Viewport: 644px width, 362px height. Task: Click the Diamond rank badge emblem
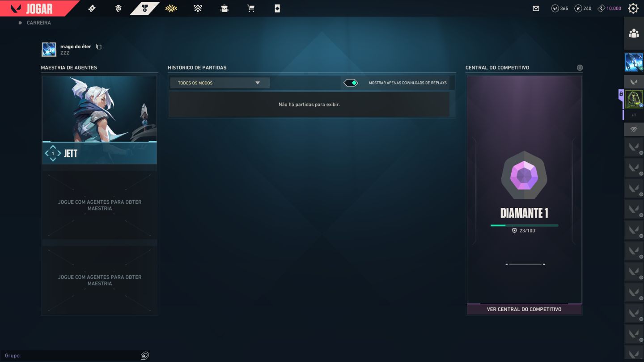(x=524, y=176)
